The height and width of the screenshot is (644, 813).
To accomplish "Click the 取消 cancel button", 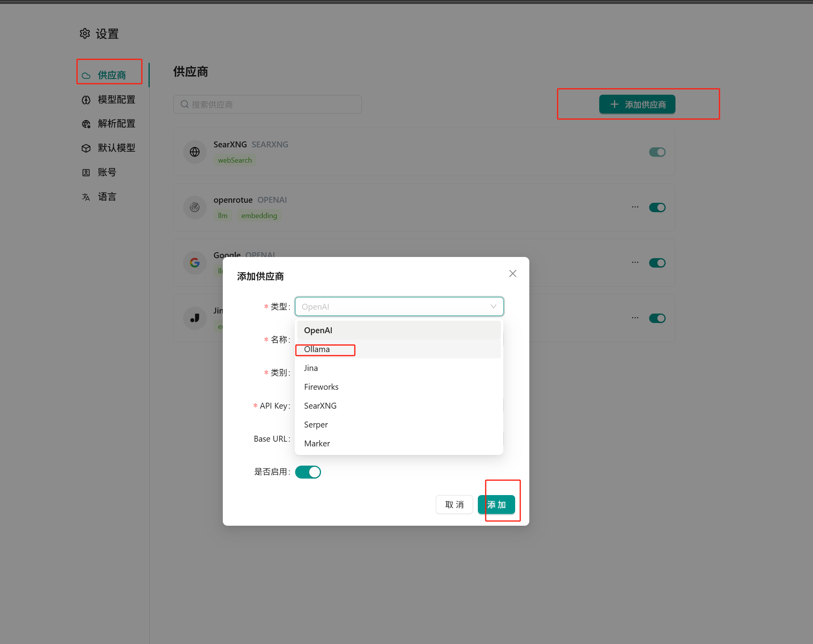I will coord(454,505).
